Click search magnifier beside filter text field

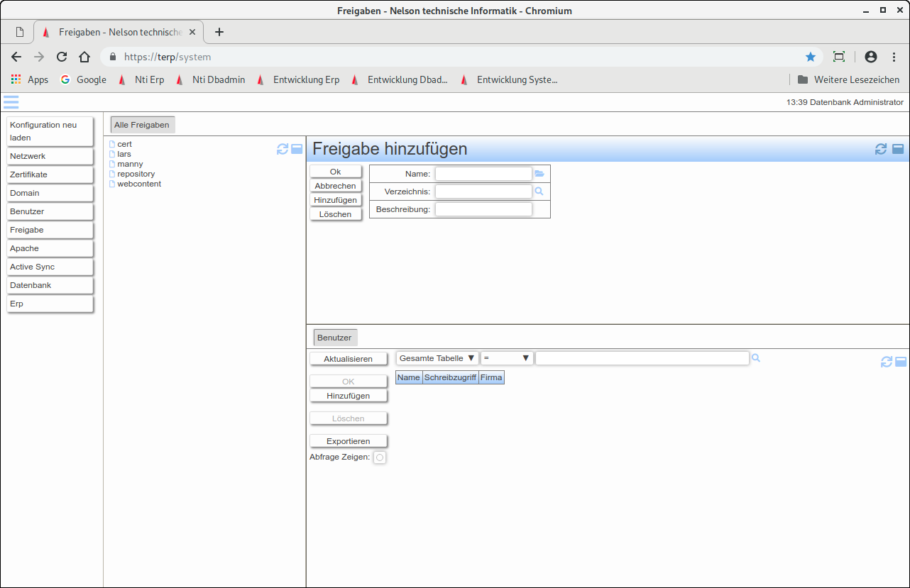coord(756,358)
